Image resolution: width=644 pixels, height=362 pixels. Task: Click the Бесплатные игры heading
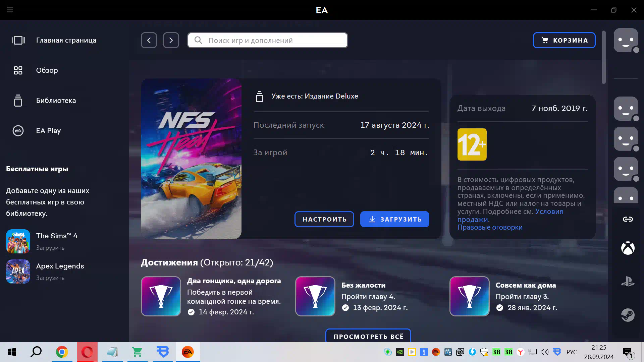[37, 169]
